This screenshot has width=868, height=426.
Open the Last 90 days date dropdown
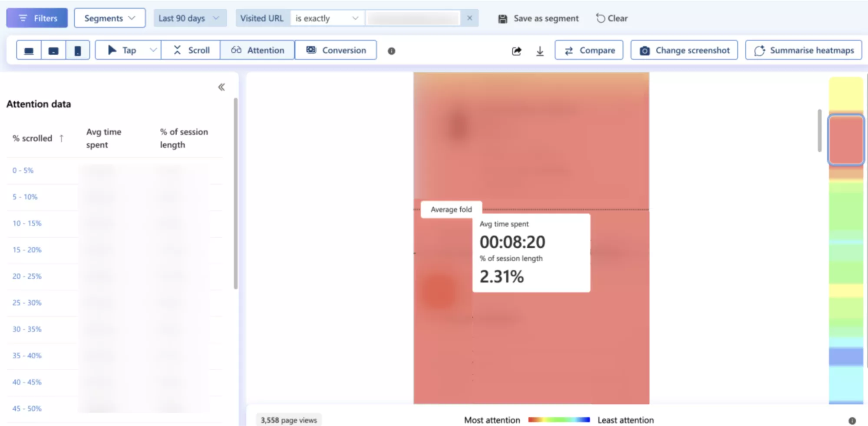coord(189,18)
